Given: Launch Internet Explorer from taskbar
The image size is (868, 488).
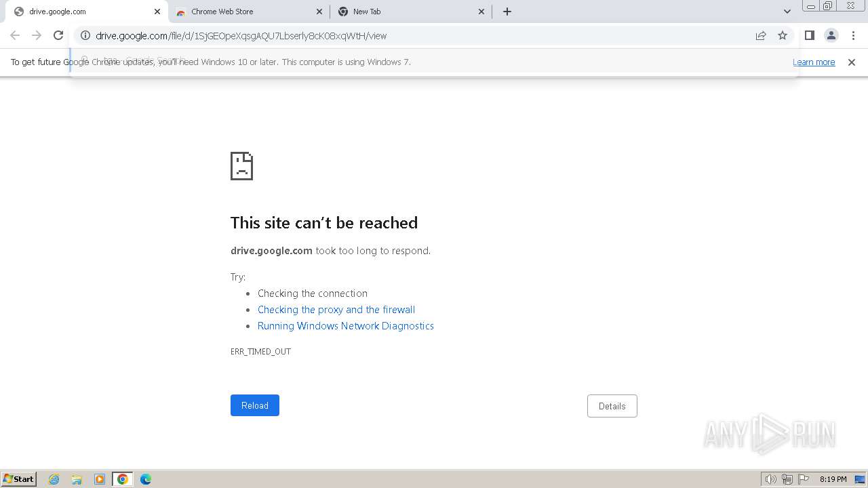Looking at the screenshot, I should pyautogui.click(x=54, y=479).
